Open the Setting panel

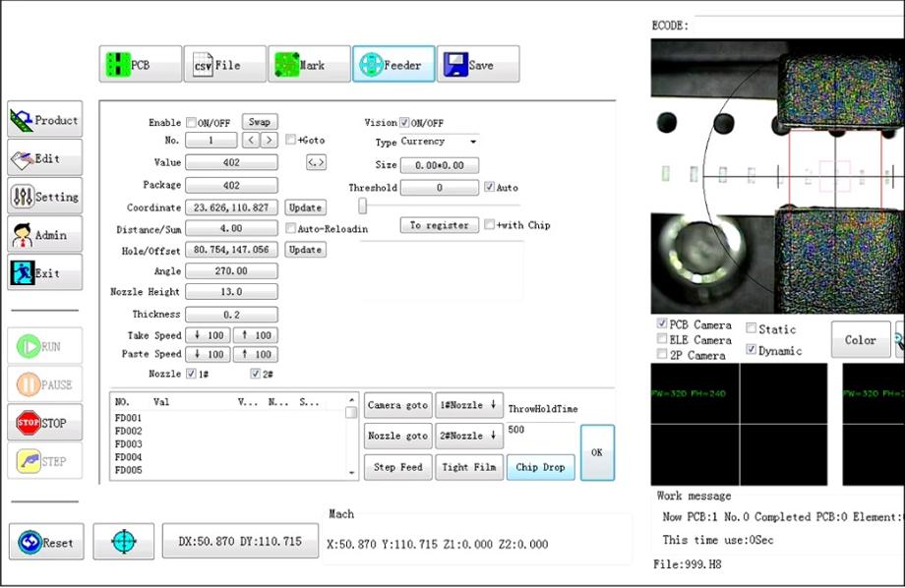click(44, 197)
